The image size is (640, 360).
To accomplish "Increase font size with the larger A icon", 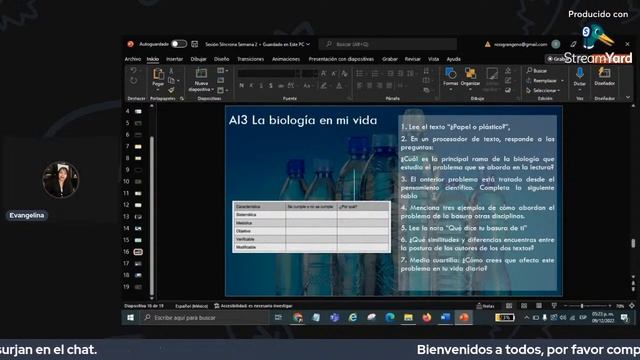I will click(x=324, y=73).
